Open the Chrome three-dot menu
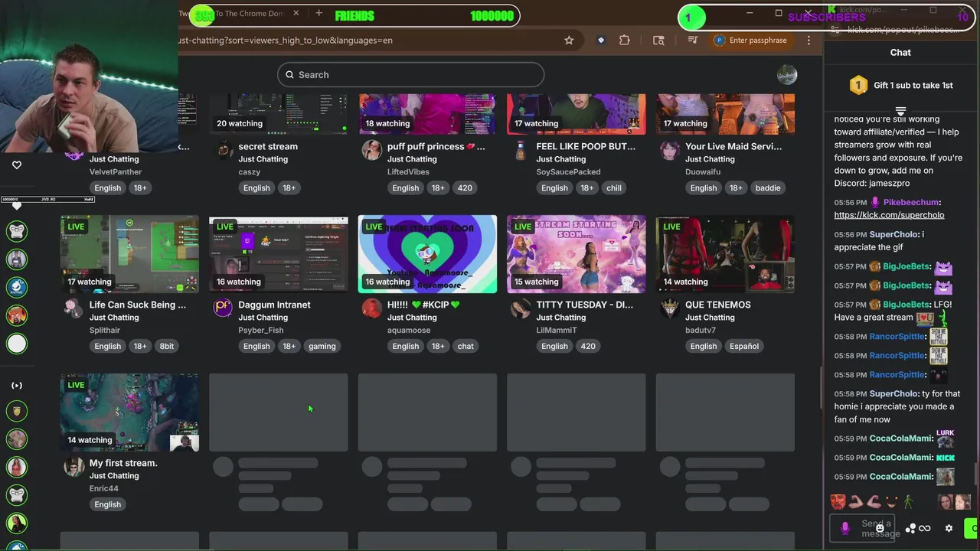Image resolution: width=980 pixels, height=551 pixels. coord(808,41)
